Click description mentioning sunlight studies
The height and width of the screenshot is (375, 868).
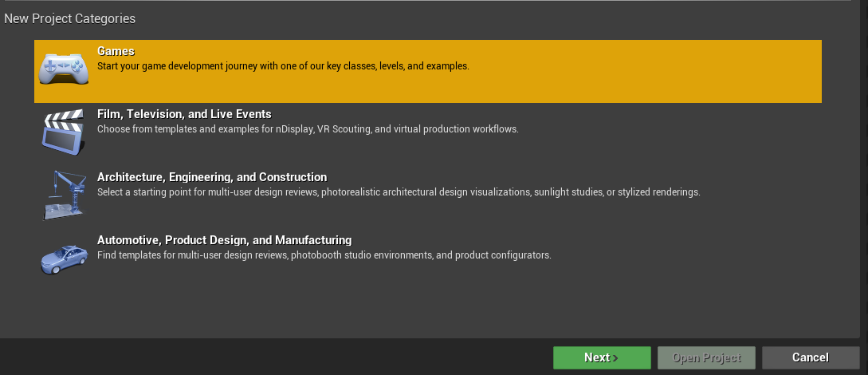pos(399,191)
